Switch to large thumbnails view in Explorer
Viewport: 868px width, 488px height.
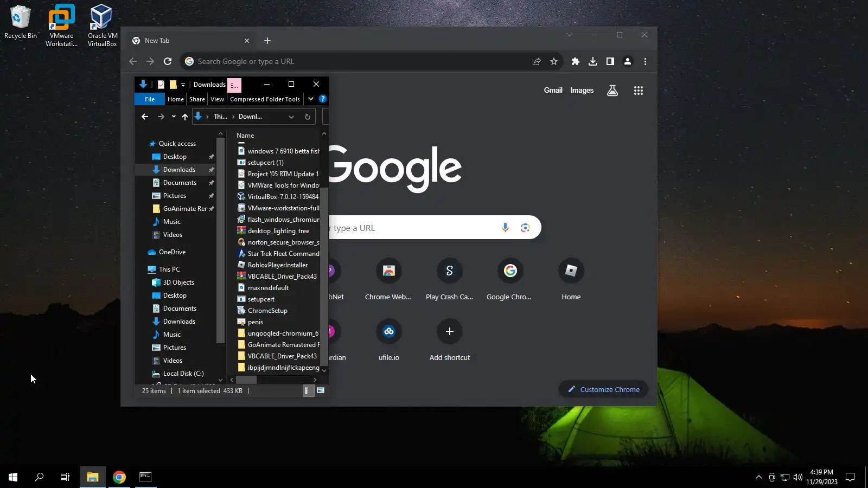pos(321,390)
